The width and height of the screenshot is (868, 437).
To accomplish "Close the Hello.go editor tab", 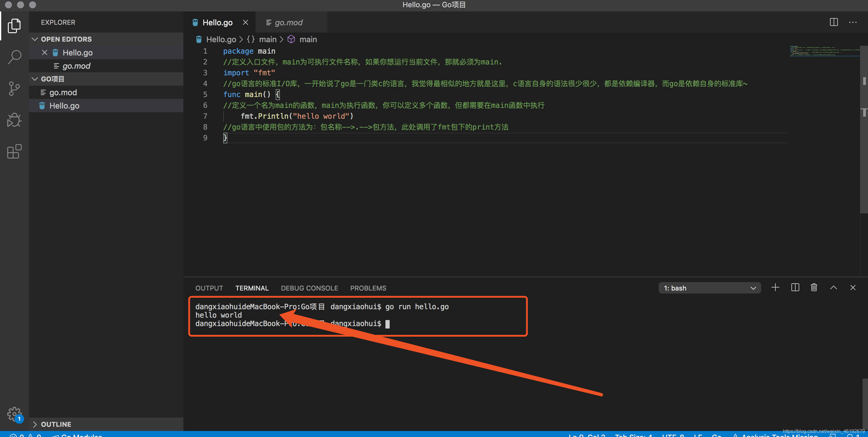I will [x=245, y=22].
